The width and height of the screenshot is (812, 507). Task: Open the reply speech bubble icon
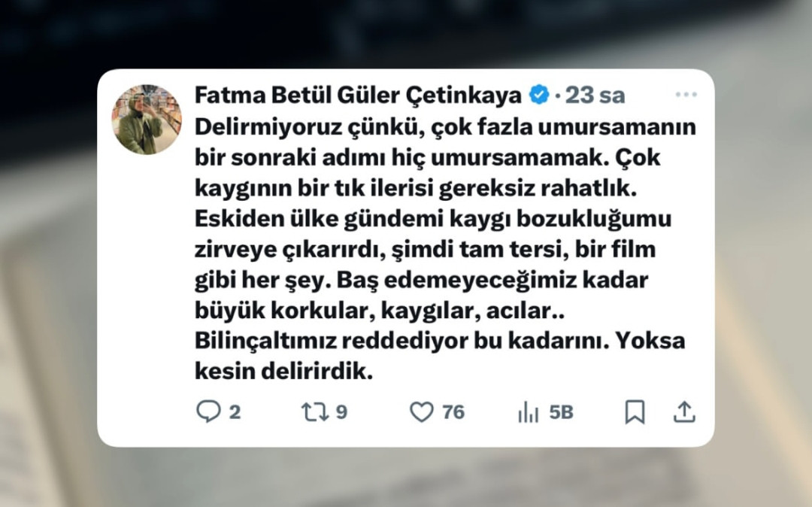(x=209, y=411)
